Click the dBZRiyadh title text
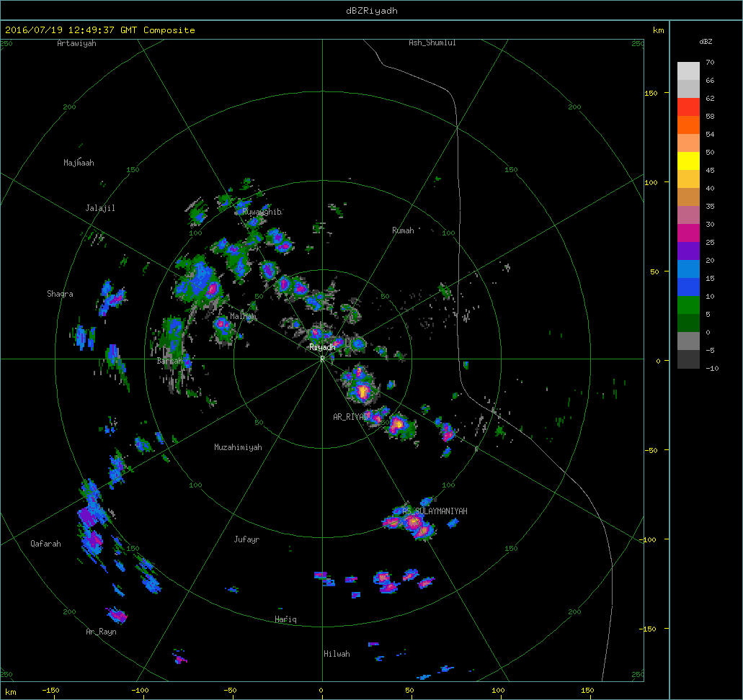 point(372,10)
